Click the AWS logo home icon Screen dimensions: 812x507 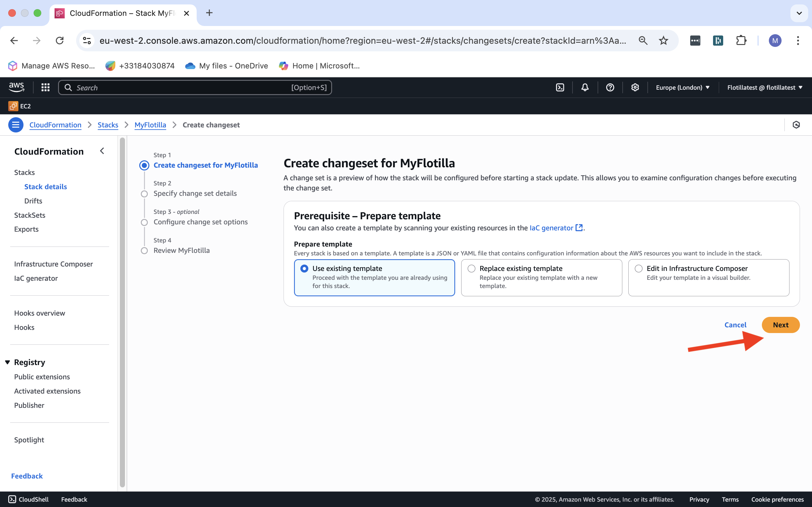pos(16,87)
